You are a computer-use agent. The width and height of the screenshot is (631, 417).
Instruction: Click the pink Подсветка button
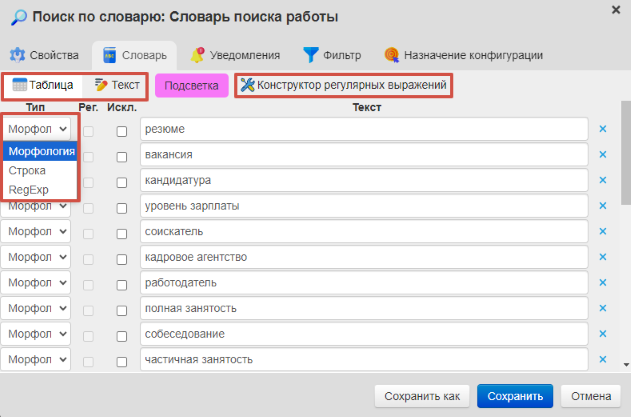click(192, 85)
